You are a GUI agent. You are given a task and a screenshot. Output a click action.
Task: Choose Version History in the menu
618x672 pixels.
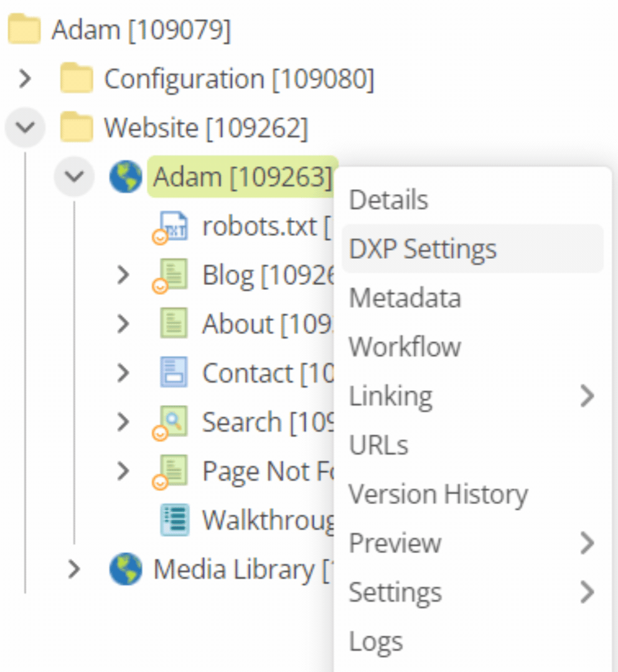pyautogui.click(x=439, y=493)
